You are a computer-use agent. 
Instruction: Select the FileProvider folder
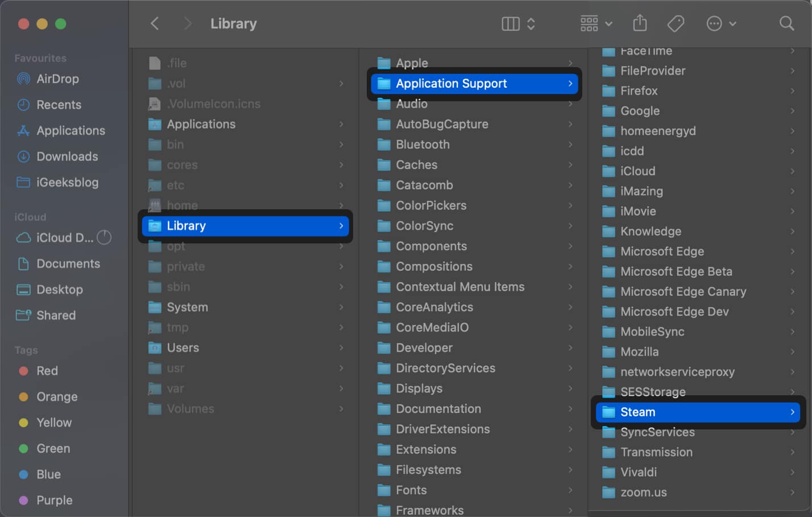(x=698, y=71)
